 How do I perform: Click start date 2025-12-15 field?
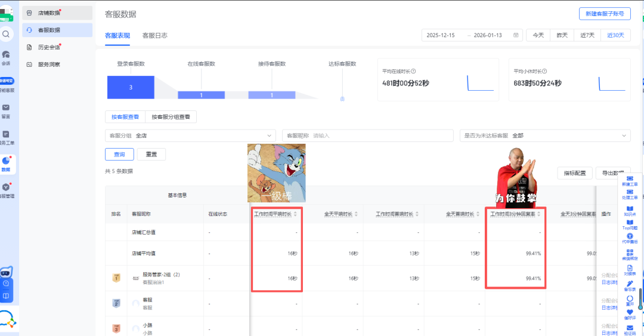(441, 35)
